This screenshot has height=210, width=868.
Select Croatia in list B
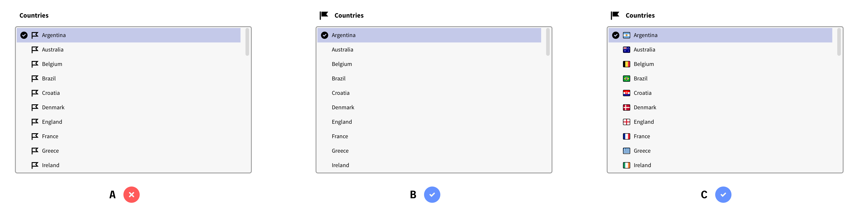click(x=340, y=93)
